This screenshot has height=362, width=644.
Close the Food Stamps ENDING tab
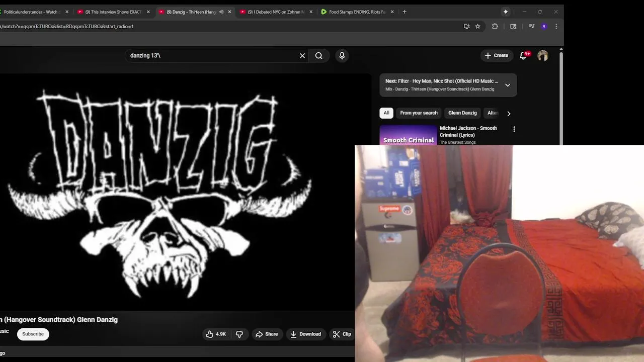(x=392, y=12)
